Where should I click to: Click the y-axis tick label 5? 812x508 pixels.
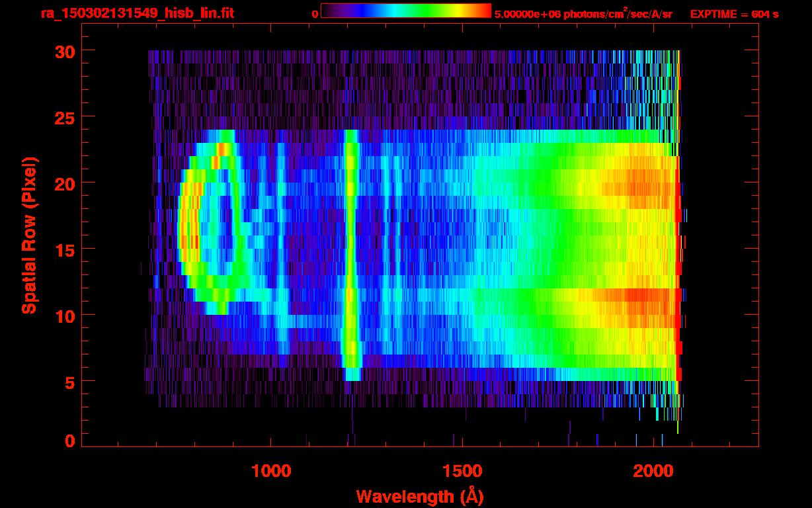click(x=69, y=382)
